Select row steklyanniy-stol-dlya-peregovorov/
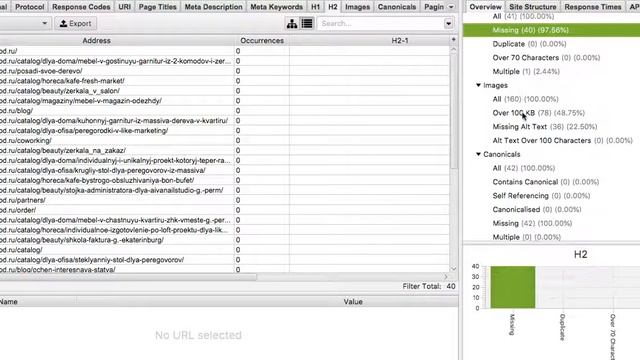Image resolution: width=640 pixels, height=360 pixels. click(x=224, y=260)
